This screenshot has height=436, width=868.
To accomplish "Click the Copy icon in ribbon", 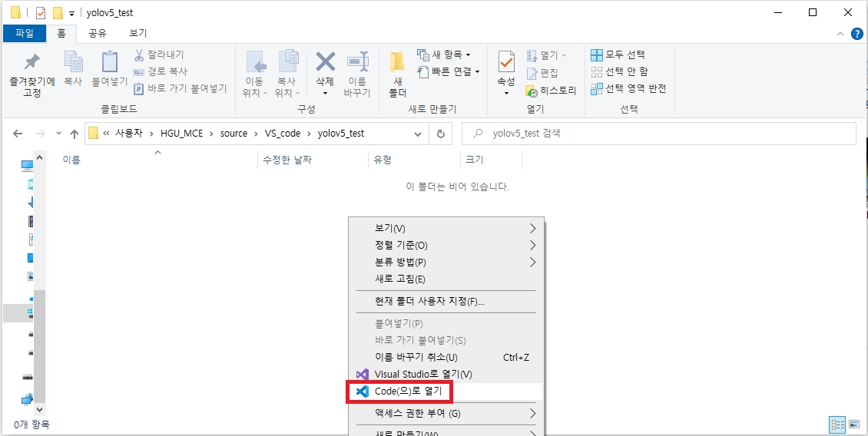I will (73, 63).
